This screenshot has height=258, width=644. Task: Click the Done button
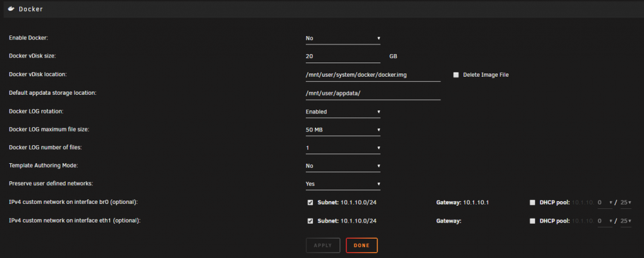pos(361,245)
